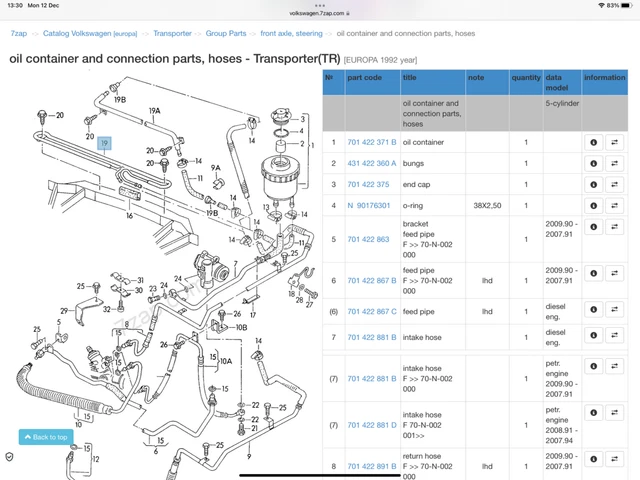
Task: Open part code N 90176301
Action: point(369,206)
